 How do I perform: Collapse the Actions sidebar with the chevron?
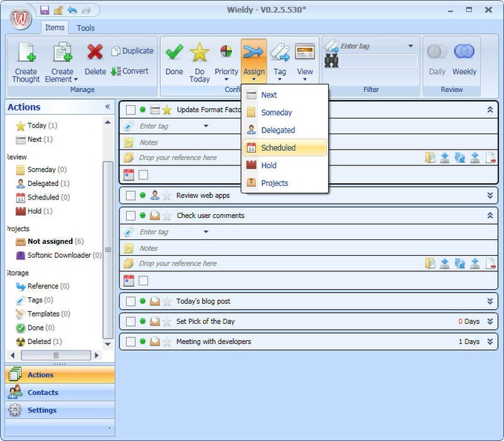click(107, 107)
